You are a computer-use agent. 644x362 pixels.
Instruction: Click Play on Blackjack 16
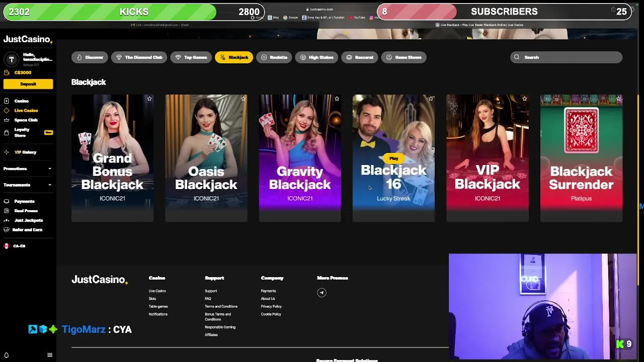(393, 158)
